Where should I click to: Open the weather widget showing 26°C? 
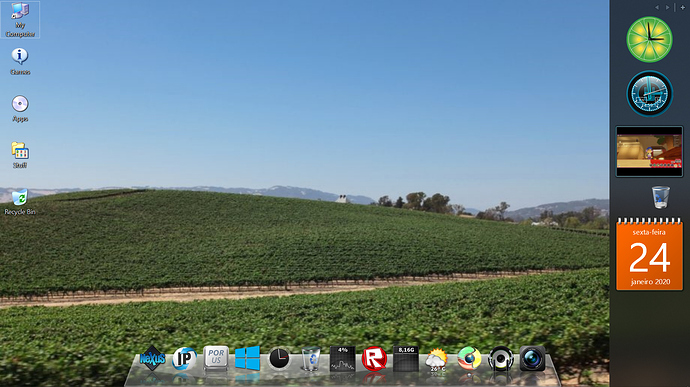[x=437, y=359]
